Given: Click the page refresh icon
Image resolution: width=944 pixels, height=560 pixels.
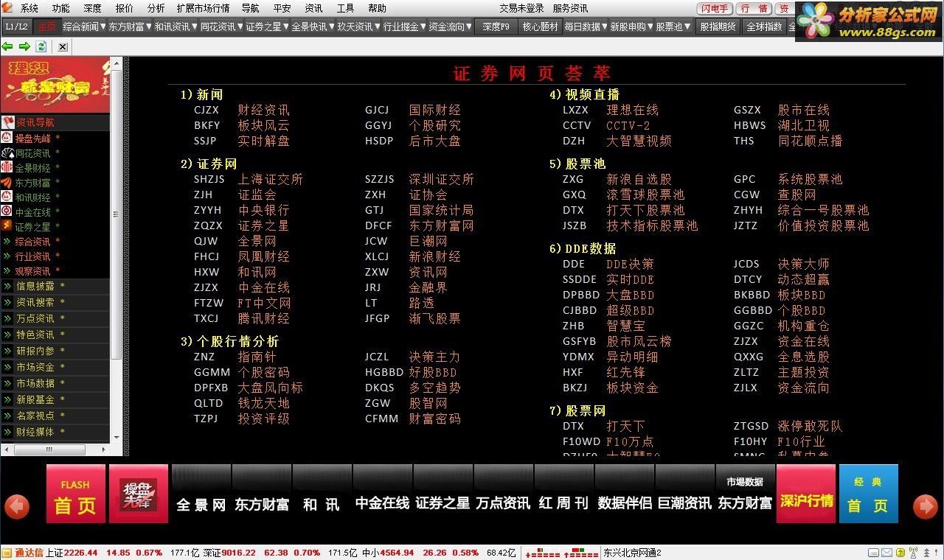Looking at the screenshot, I should 42,46.
